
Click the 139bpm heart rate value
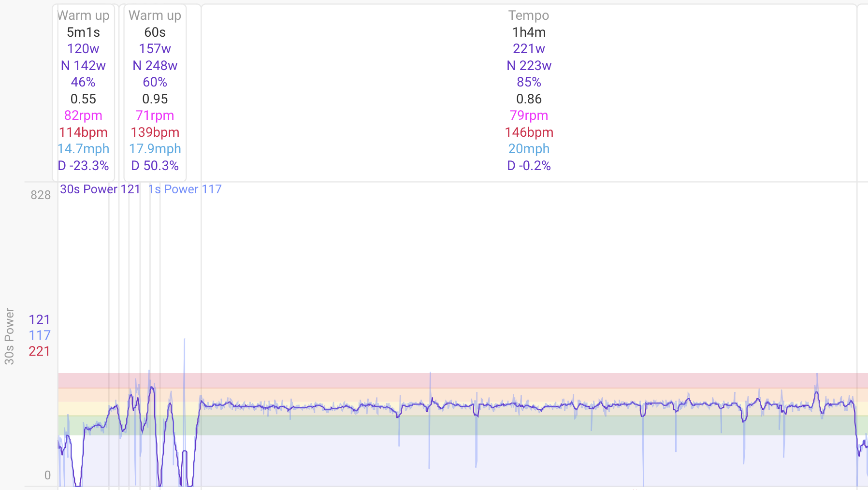point(155,132)
